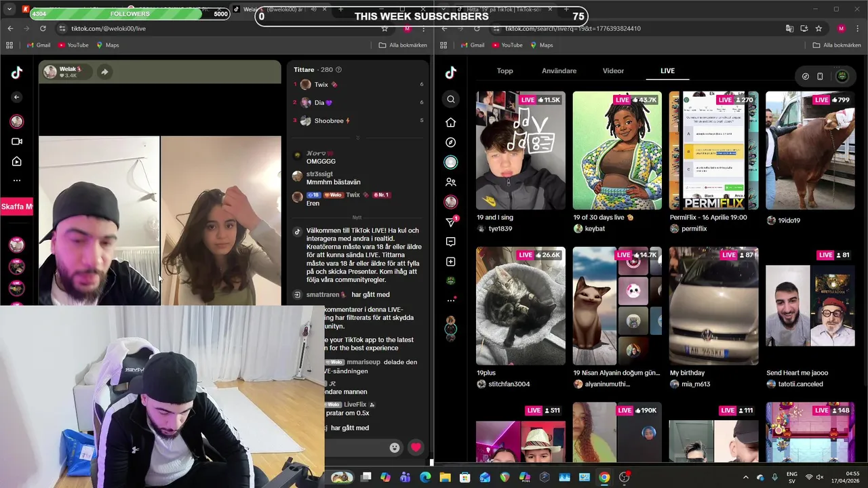Viewport: 868px width, 488px height.
Task: Click the Skaffa button in left sidebar
Action: (x=17, y=207)
